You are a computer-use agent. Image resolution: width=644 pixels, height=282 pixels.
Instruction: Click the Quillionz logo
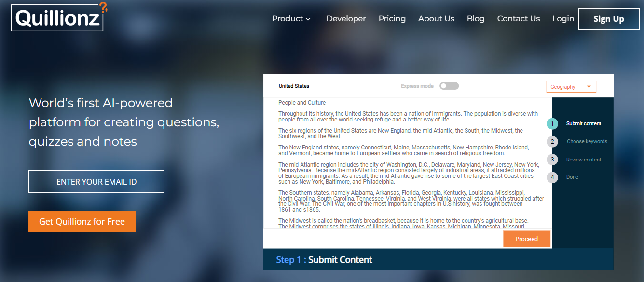[x=58, y=17]
